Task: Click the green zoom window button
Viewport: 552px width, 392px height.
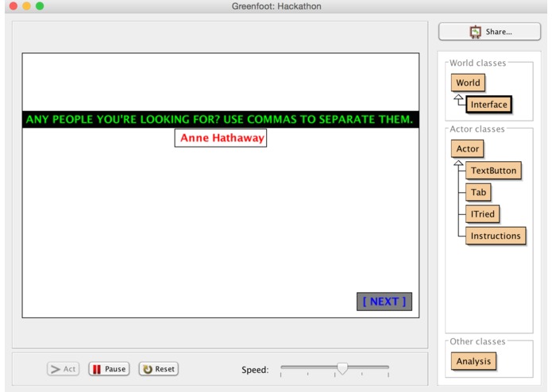Action: coord(40,6)
